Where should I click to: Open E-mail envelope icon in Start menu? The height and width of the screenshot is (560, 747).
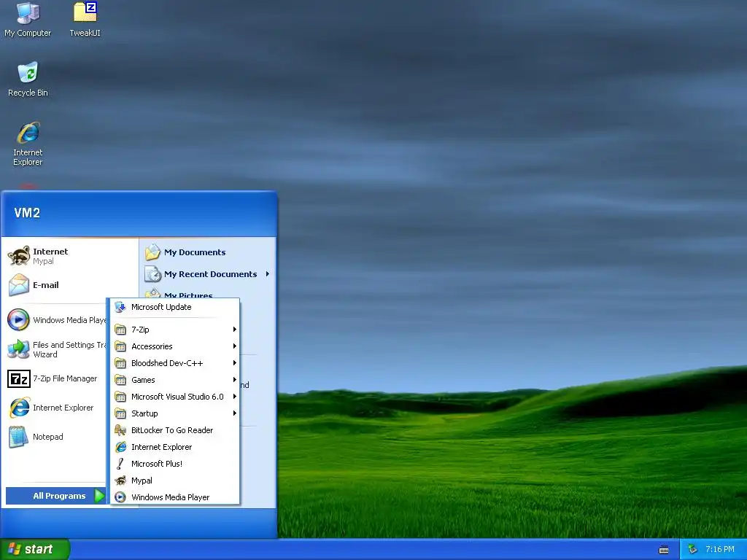19,285
